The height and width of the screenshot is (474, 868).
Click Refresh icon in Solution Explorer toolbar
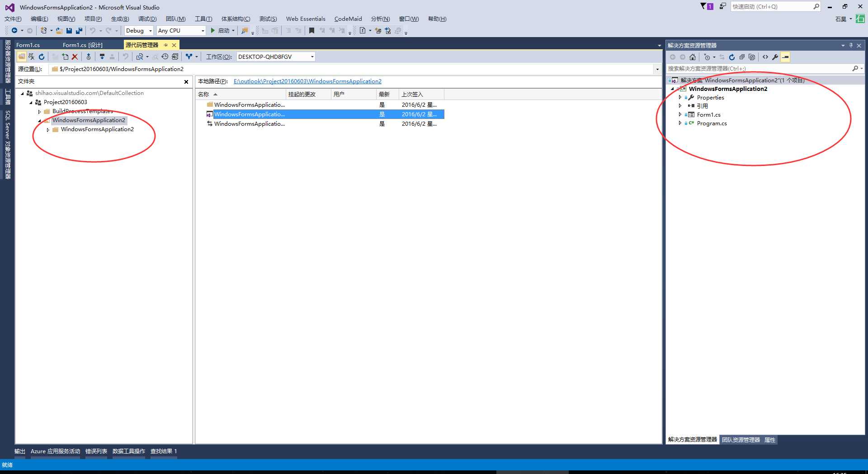click(x=732, y=57)
